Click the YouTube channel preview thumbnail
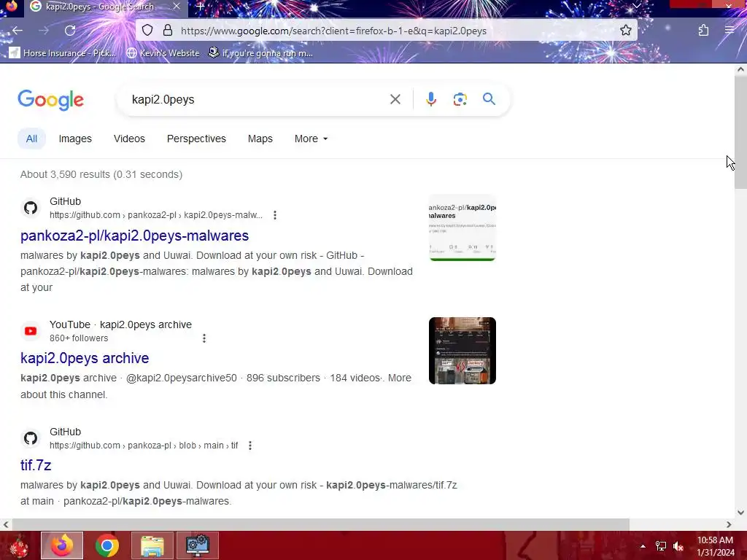Screen dimensions: 747x560 (462, 351)
